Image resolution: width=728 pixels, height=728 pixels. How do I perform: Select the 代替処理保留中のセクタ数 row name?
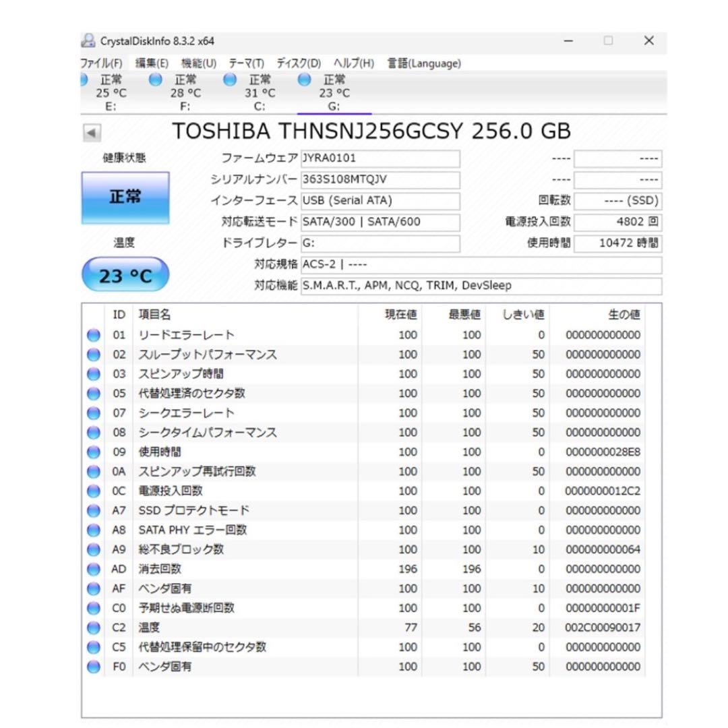202,647
